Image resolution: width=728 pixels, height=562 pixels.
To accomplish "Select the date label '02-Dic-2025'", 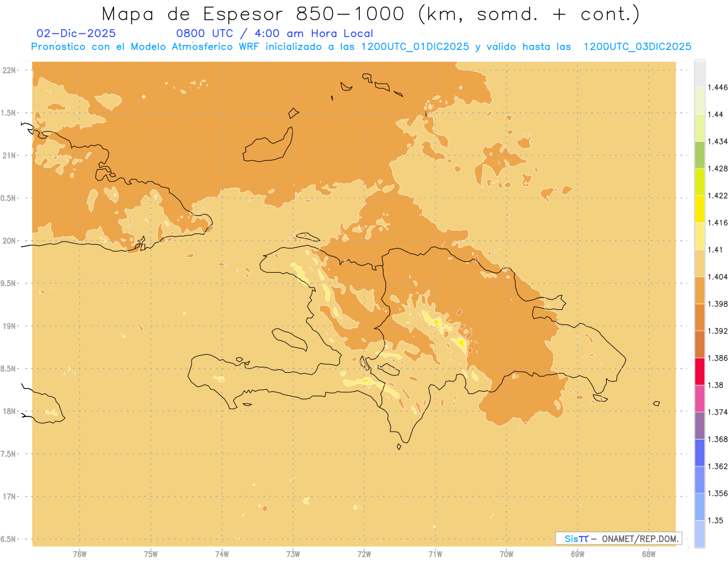I will 76,34.
